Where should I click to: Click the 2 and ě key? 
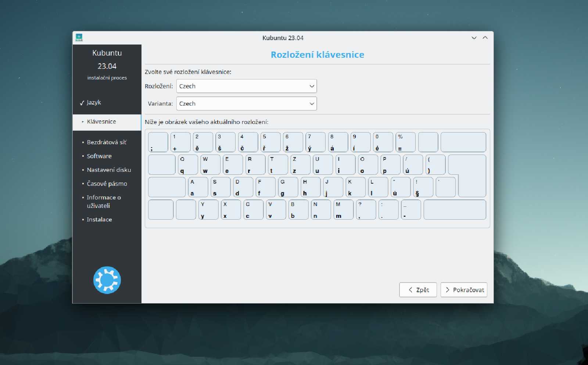[x=203, y=142]
